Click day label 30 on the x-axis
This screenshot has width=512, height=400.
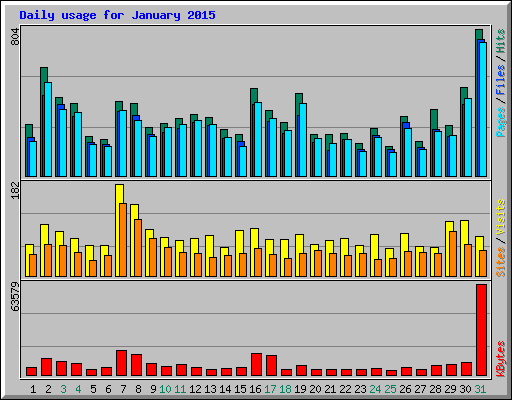pyautogui.click(x=465, y=389)
